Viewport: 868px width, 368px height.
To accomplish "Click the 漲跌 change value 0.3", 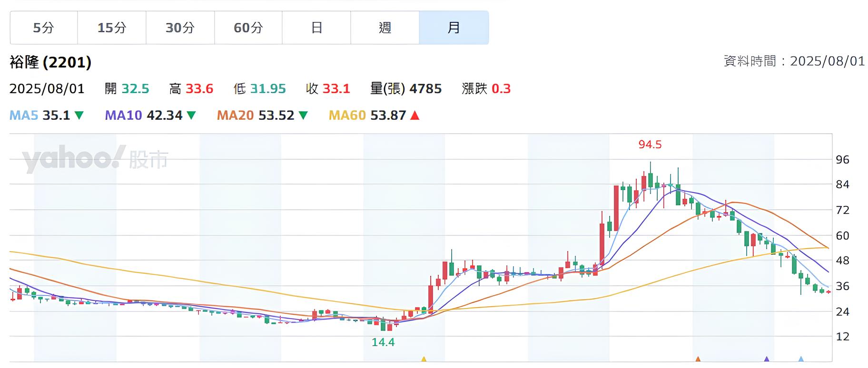I will (x=501, y=89).
